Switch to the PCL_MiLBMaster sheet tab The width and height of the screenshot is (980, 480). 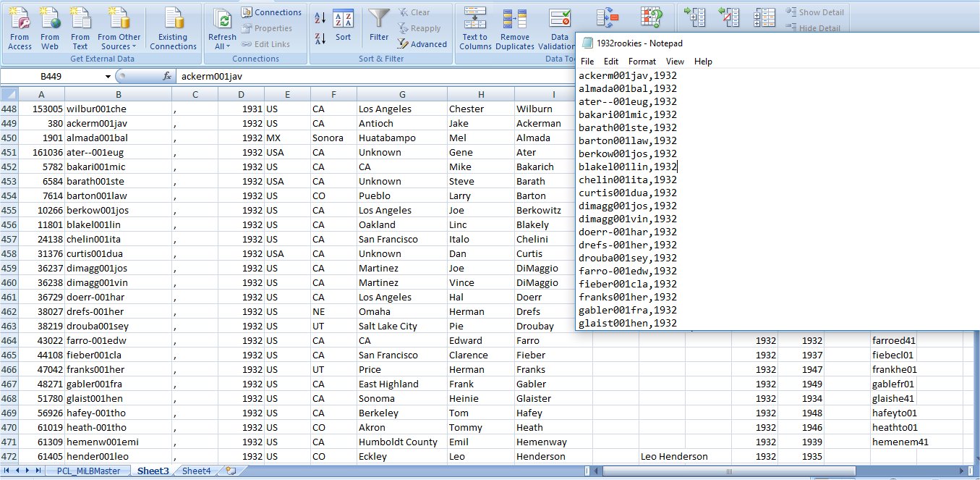(x=88, y=471)
